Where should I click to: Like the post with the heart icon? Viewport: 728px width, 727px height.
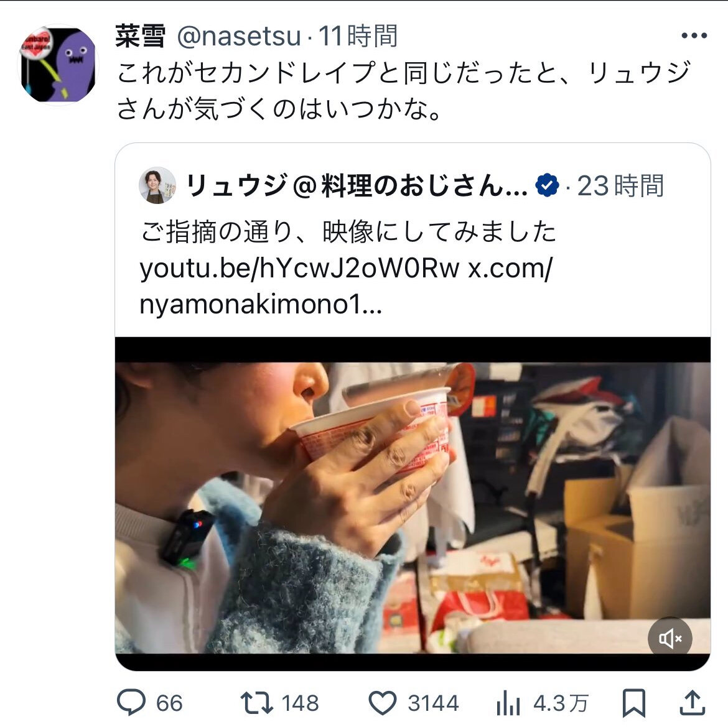point(382,703)
